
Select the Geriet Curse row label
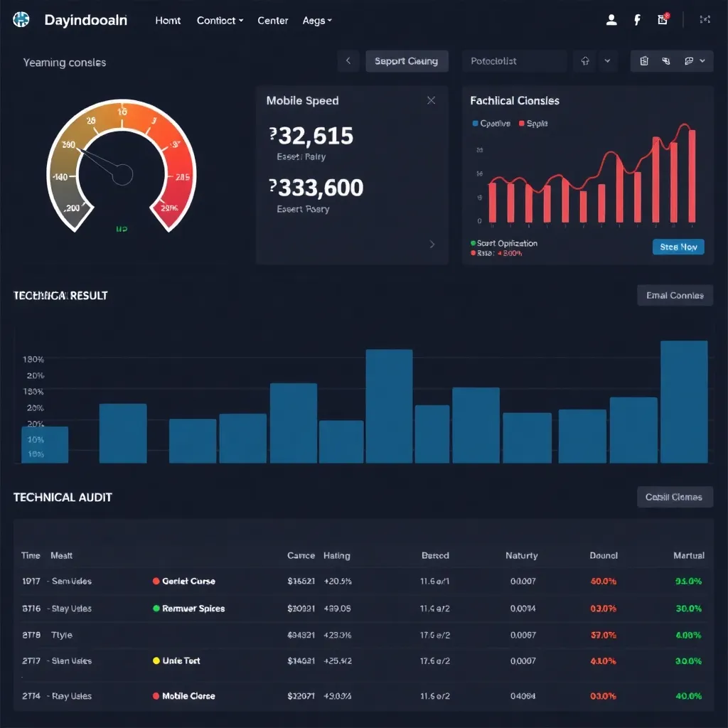(188, 581)
